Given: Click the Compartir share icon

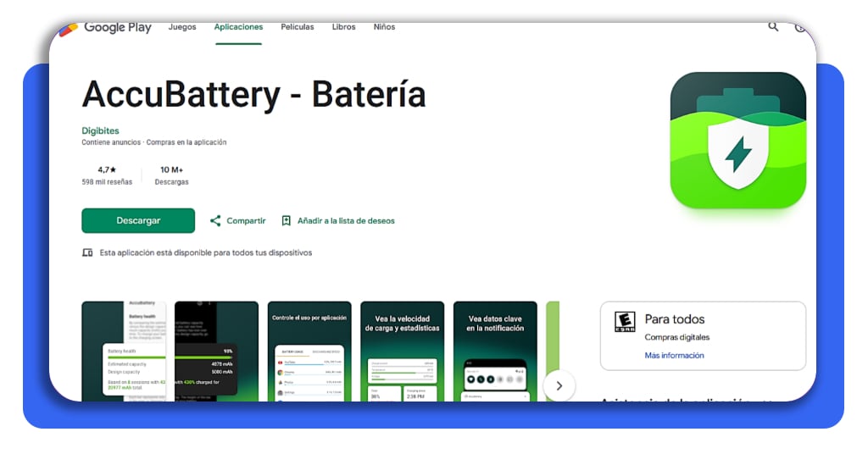Looking at the screenshot, I should [215, 220].
